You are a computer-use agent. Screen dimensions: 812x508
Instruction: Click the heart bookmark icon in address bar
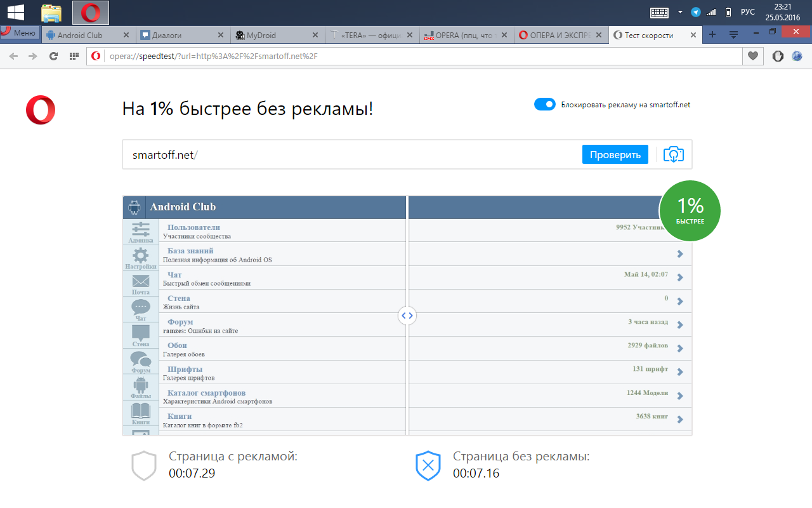(752, 56)
